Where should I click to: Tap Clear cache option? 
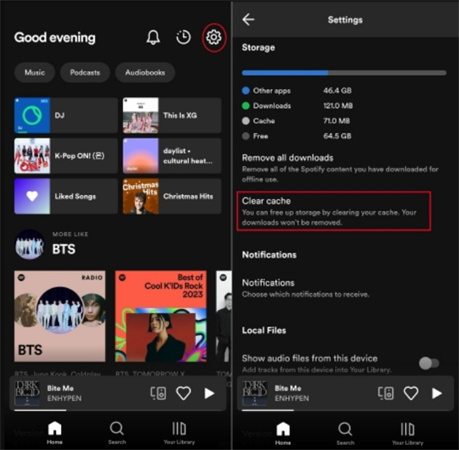point(334,211)
